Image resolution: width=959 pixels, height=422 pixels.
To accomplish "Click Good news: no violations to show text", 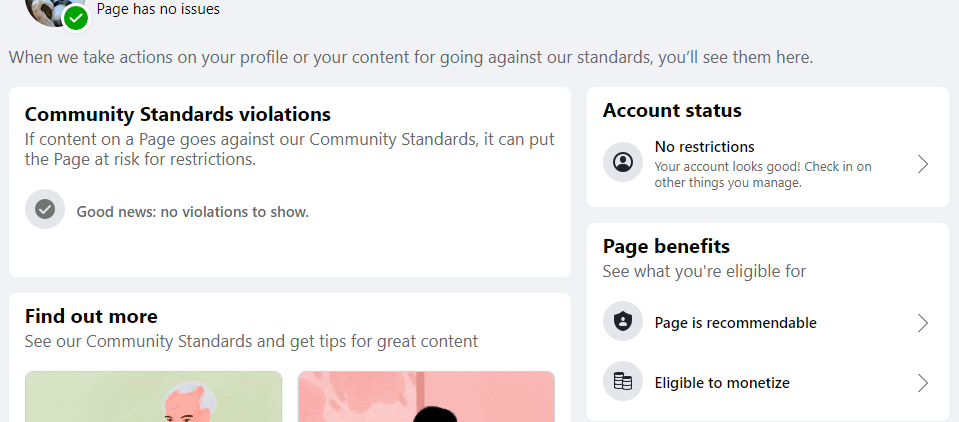I will coord(193,212).
